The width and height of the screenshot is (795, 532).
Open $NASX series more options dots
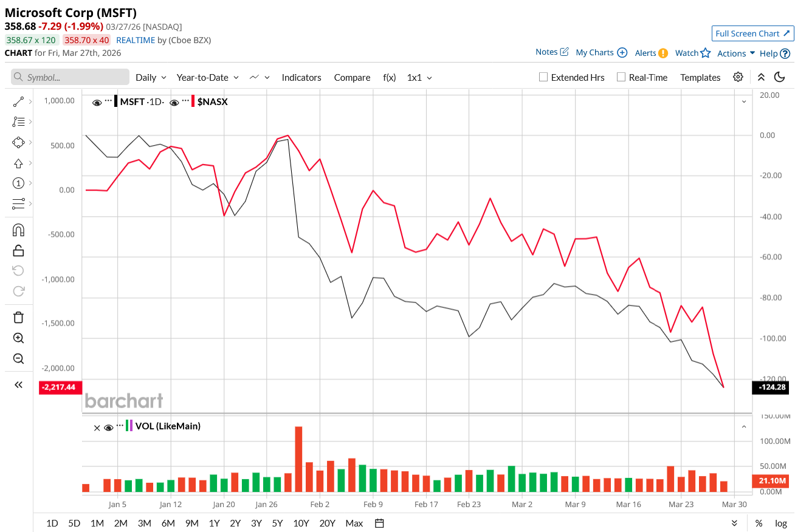click(185, 101)
